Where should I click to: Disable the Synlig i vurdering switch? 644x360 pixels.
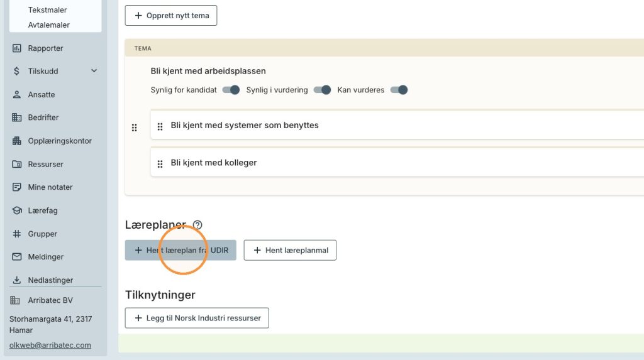[x=322, y=90]
